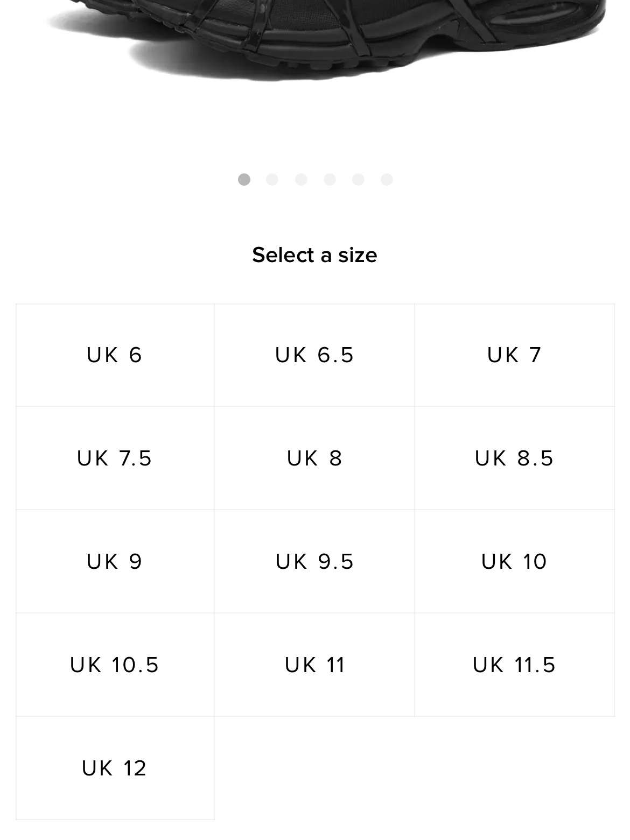Switch to fifth image carousel dot
The width and height of the screenshot is (630, 840).
(358, 179)
